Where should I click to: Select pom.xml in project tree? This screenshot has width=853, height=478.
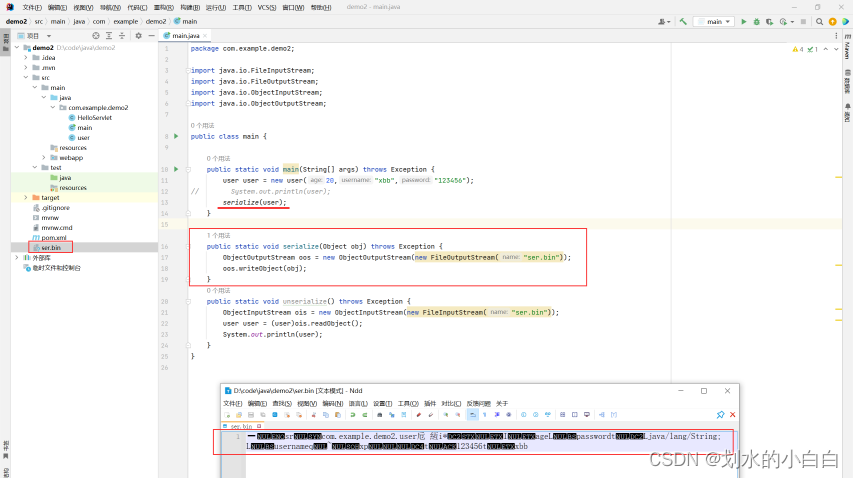pyautogui.click(x=53, y=238)
